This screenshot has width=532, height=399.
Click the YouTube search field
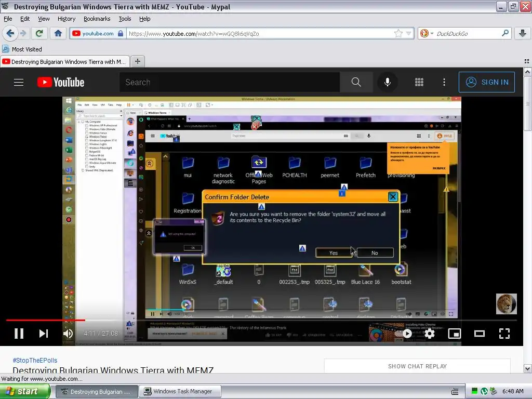click(x=229, y=82)
